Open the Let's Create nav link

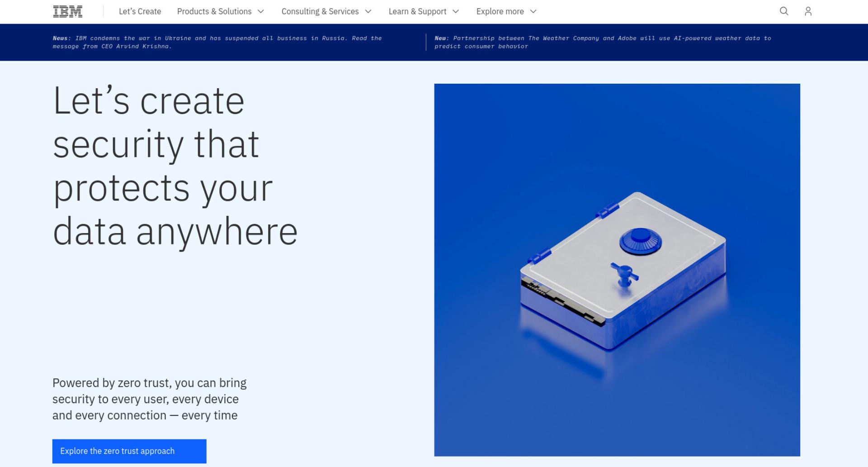(140, 11)
